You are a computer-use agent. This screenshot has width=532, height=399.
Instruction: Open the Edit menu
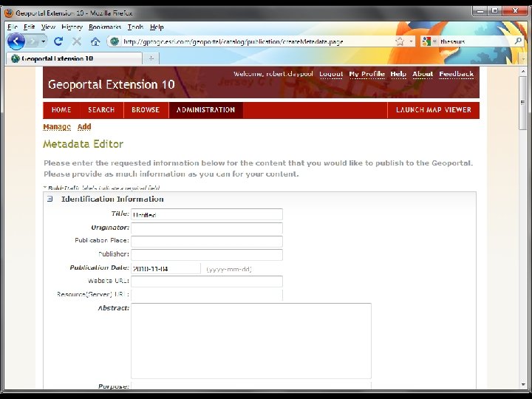click(29, 27)
